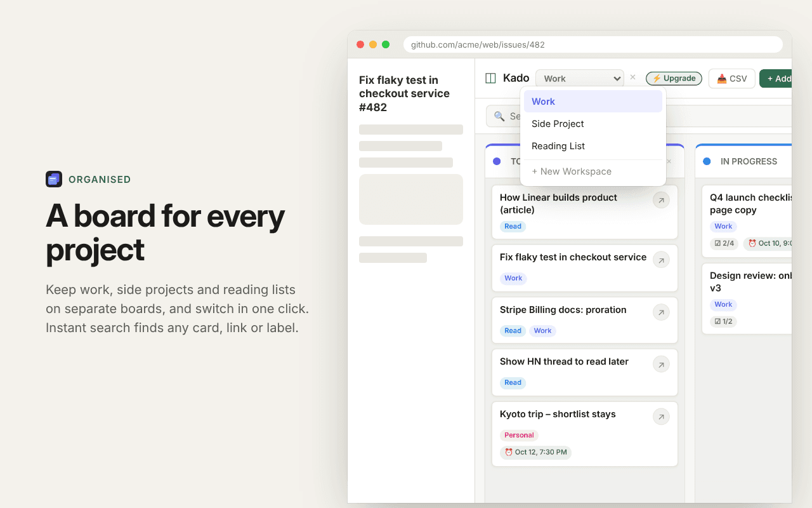Click the Work tag on checkout service card

coord(513,278)
